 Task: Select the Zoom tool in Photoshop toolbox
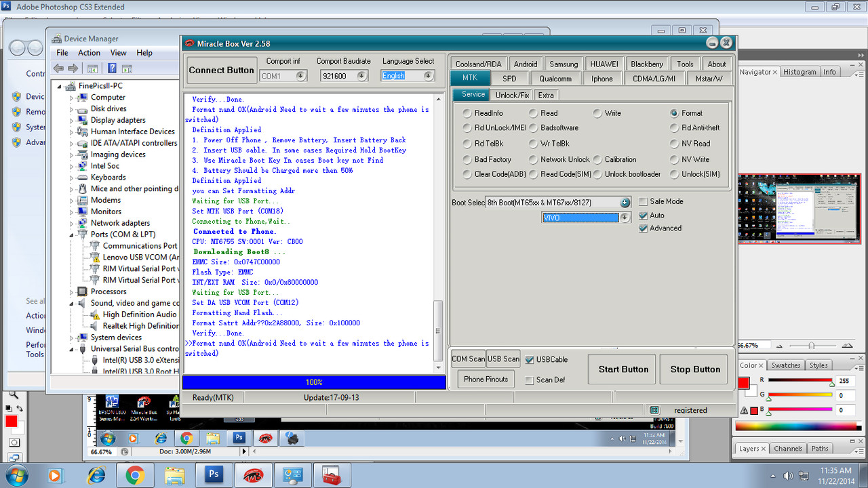click(x=14, y=394)
